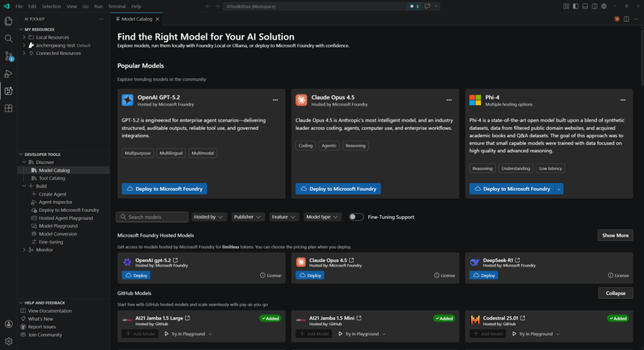
Task: Toggle primary side bar layout icon
Action: [575, 6]
